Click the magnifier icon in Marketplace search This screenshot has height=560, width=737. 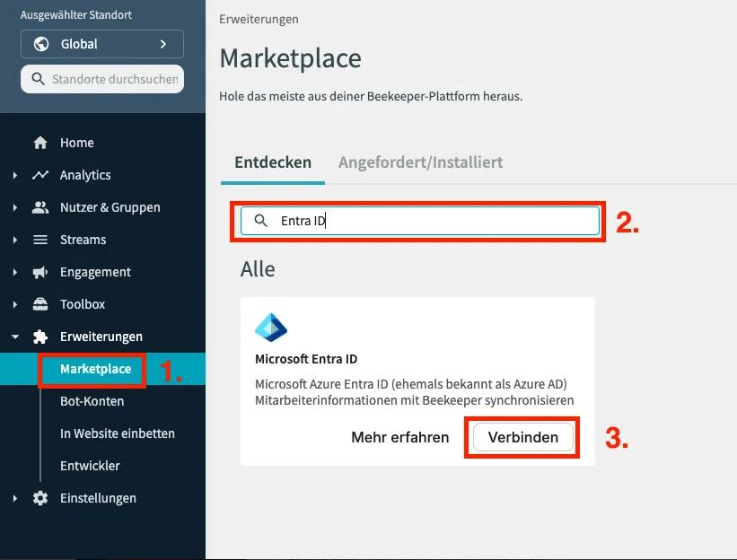[x=261, y=221]
